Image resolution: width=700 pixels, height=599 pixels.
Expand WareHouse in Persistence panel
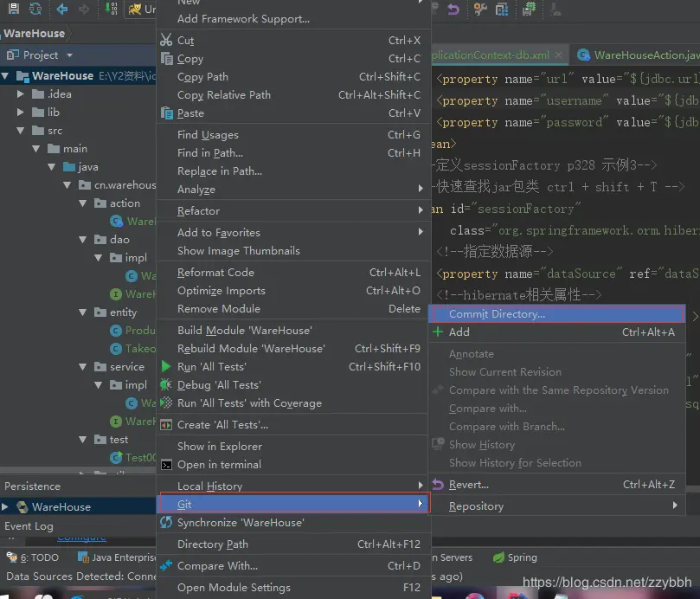pos(5,506)
